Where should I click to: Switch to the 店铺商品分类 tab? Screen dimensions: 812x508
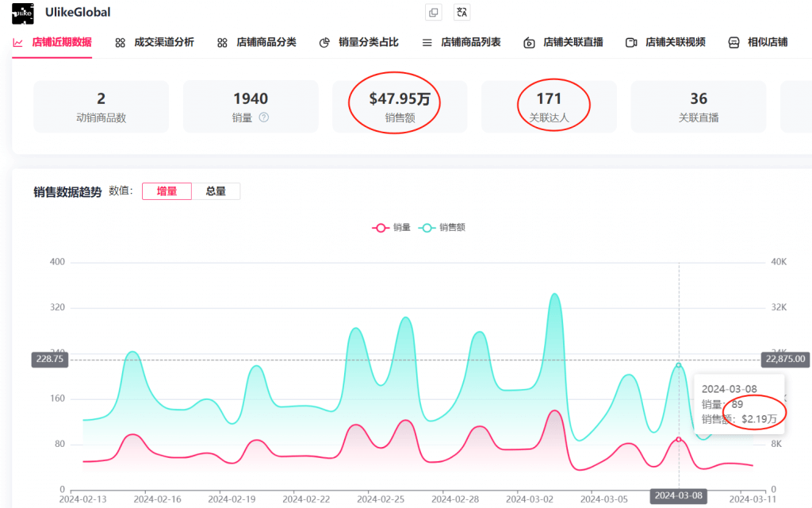[257, 42]
